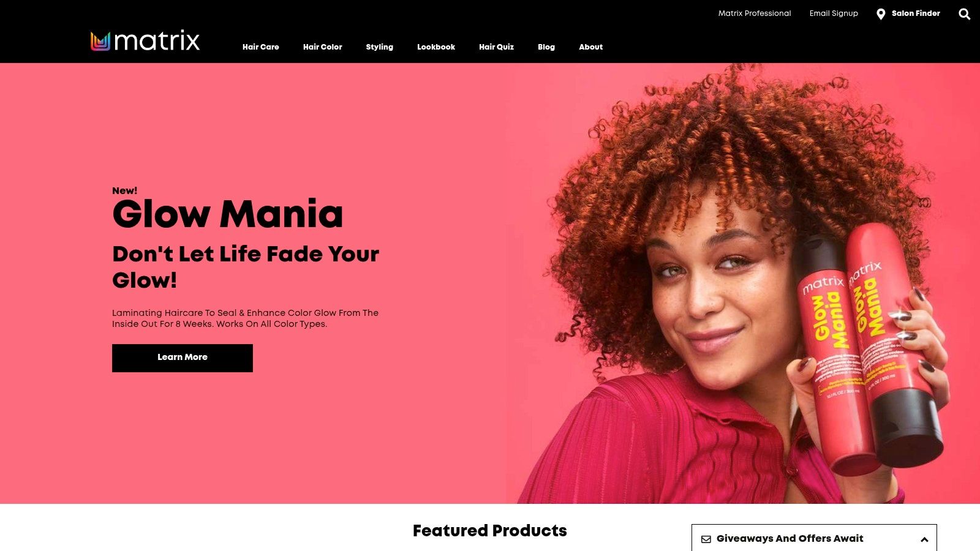Click the Glow Mania bottles image
Image resolution: width=980 pixels, height=551 pixels.
[x=870, y=349]
